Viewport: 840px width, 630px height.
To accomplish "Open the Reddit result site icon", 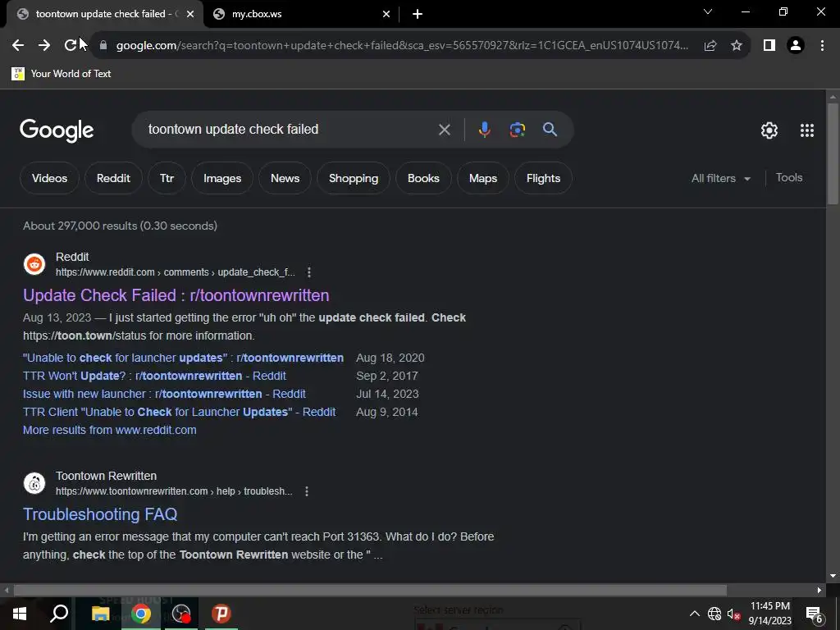I will (x=34, y=264).
